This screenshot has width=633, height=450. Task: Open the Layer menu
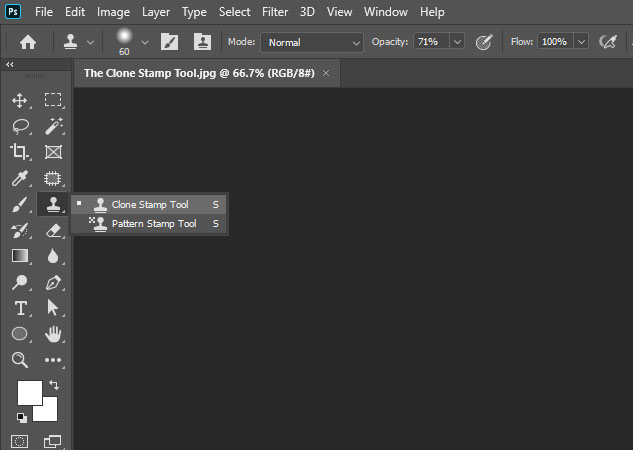pyautogui.click(x=156, y=12)
